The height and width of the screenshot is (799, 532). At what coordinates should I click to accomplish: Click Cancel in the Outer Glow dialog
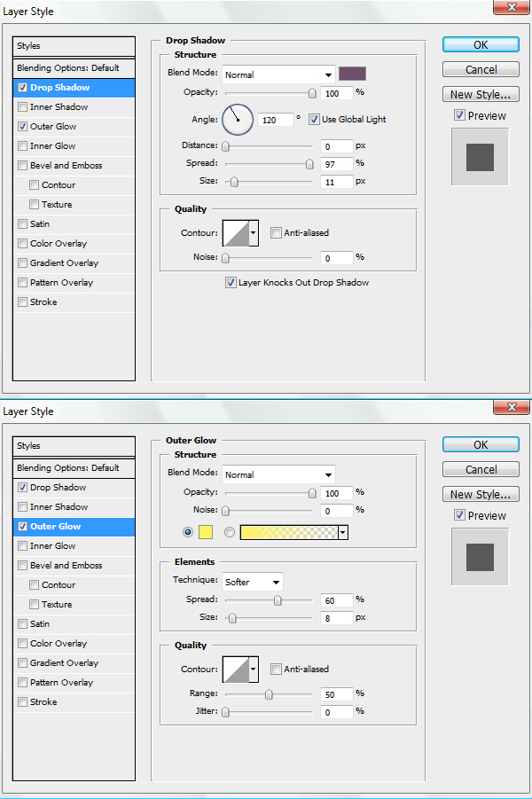point(481,470)
